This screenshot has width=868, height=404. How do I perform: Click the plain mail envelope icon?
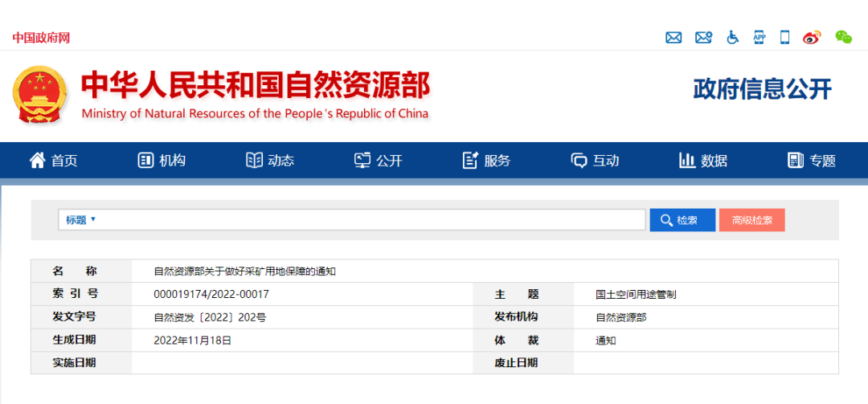[x=674, y=38]
